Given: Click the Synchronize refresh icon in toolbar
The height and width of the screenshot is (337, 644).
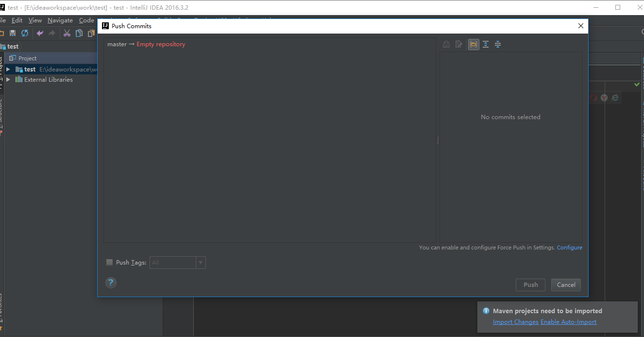Looking at the screenshot, I should [25, 33].
